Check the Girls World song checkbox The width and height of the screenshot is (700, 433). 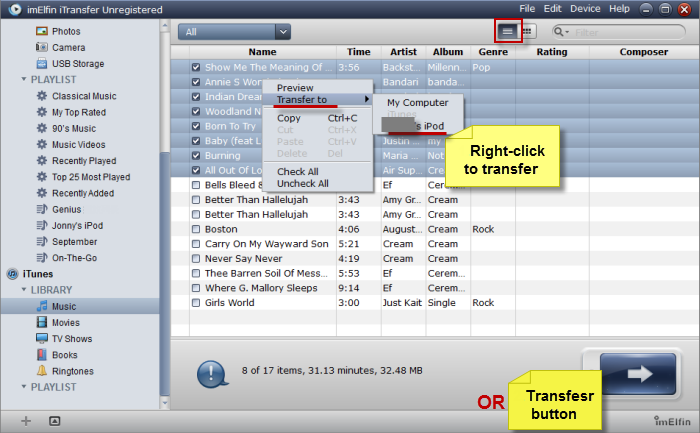tap(196, 303)
